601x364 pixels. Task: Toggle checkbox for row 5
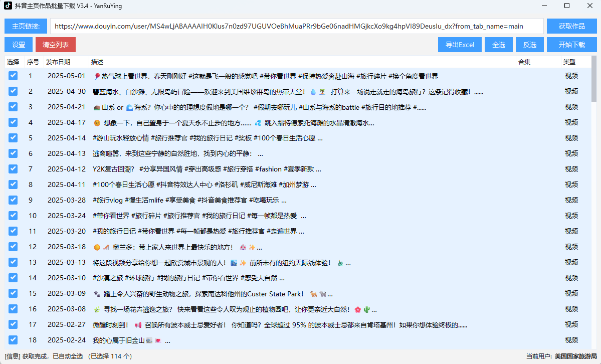pos(13,138)
